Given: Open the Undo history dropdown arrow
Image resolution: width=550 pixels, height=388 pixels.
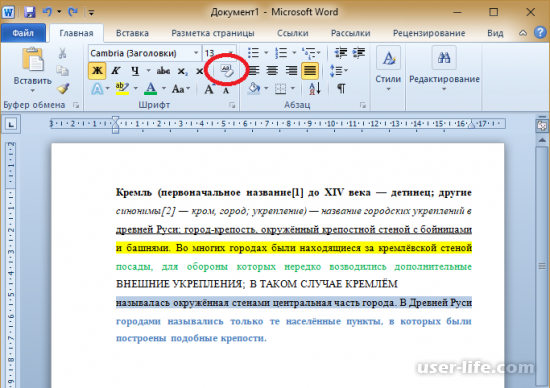Looking at the screenshot, I should pos(59,12).
